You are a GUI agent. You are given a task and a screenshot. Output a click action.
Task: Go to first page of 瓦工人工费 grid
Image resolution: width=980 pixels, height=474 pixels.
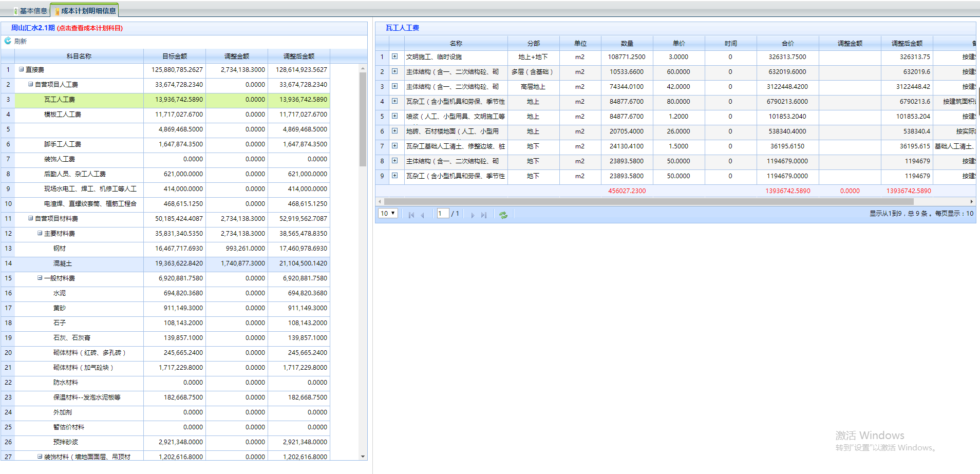click(x=411, y=215)
